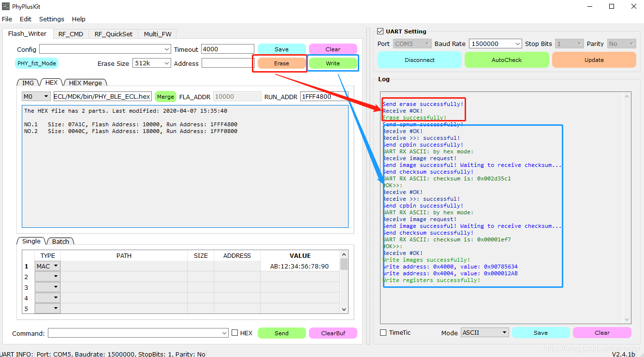Open row 1 MAC type dropdown
This screenshot has height=357, width=644.
pos(48,266)
